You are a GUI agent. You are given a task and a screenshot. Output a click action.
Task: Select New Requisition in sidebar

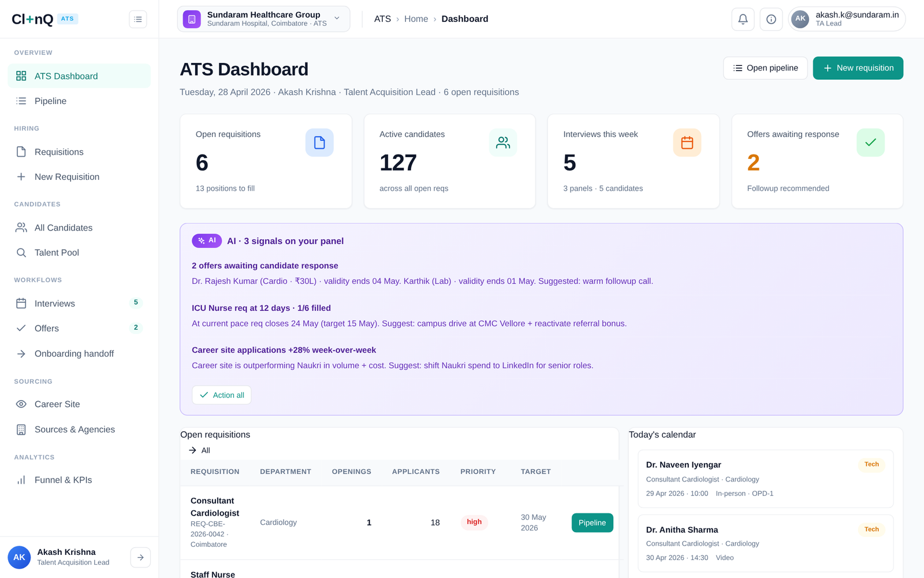[x=79, y=177]
